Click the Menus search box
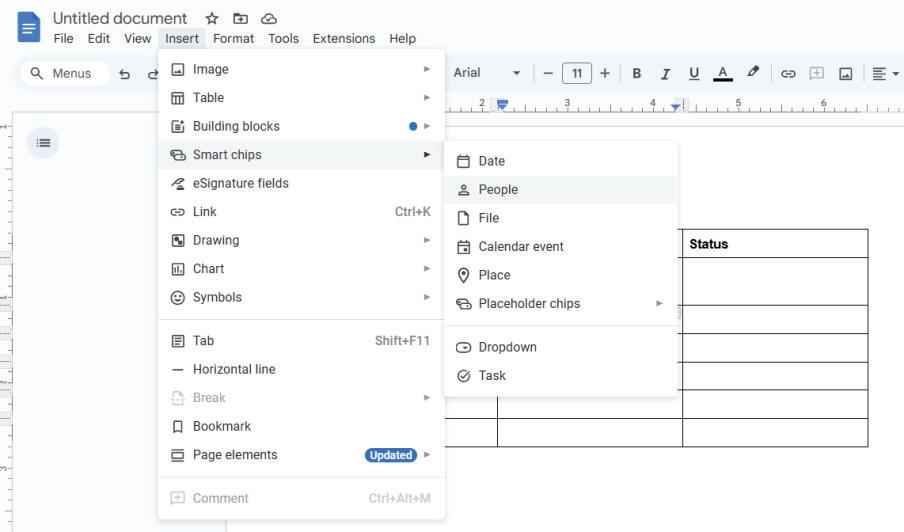The height and width of the screenshot is (532, 904). pos(62,73)
